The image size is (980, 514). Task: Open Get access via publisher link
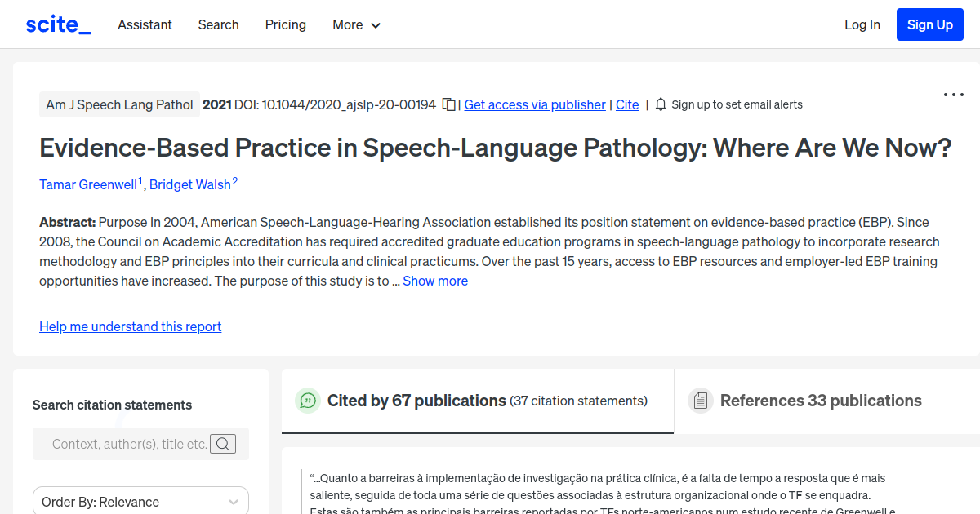pyautogui.click(x=534, y=104)
